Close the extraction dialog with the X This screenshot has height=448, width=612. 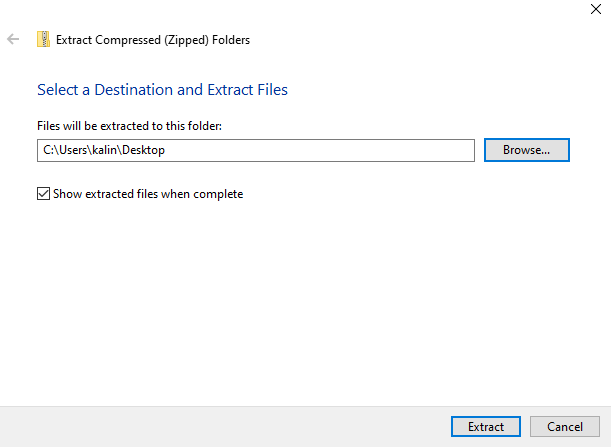click(596, 8)
